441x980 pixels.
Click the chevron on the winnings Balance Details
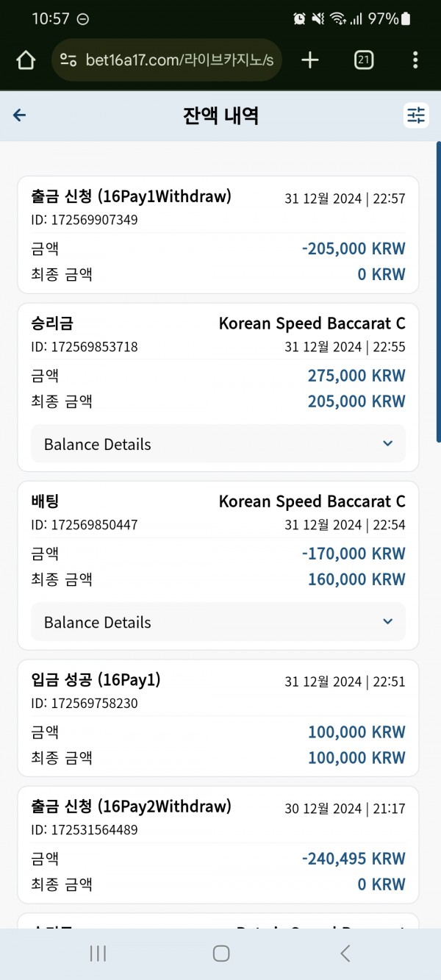[388, 444]
